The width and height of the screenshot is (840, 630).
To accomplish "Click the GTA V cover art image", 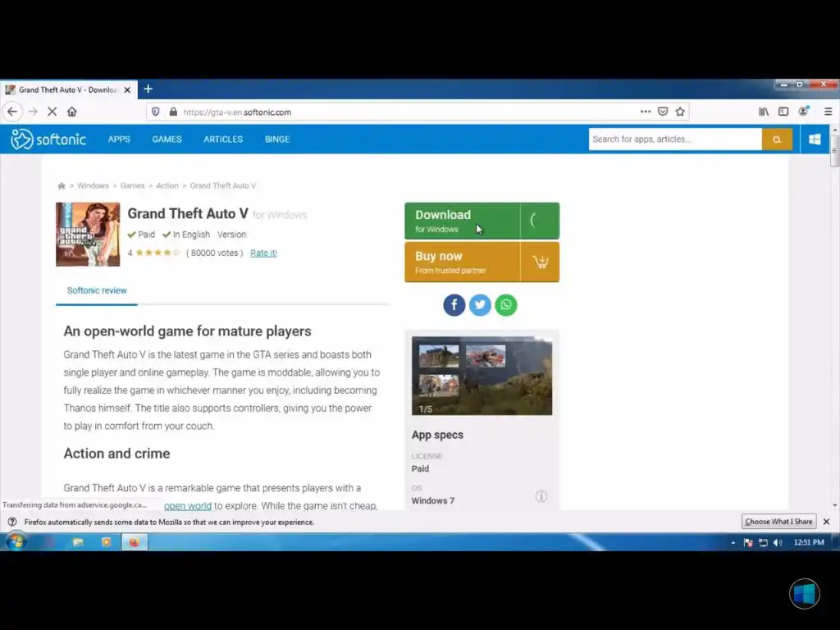I will tap(88, 234).
